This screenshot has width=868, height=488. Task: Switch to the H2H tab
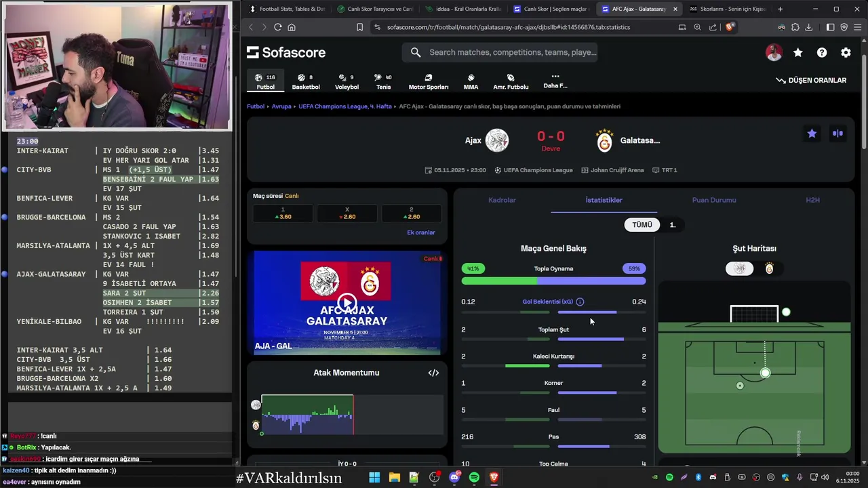click(x=812, y=200)
